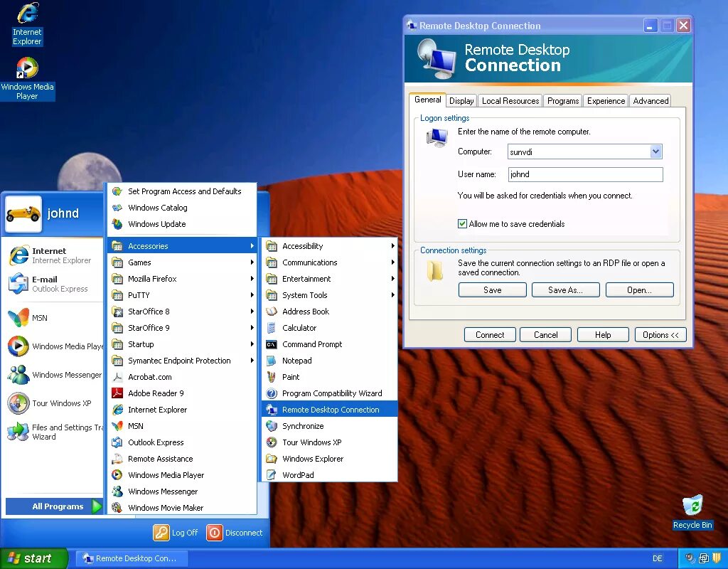Click the Windows Catalog icon
The image size is (728, 569).
pos(117,208)
